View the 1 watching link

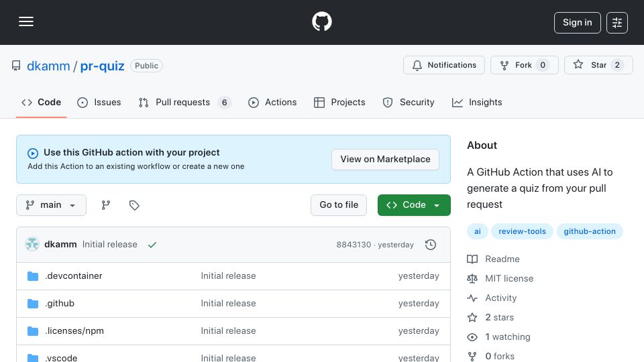coord(508,337)
